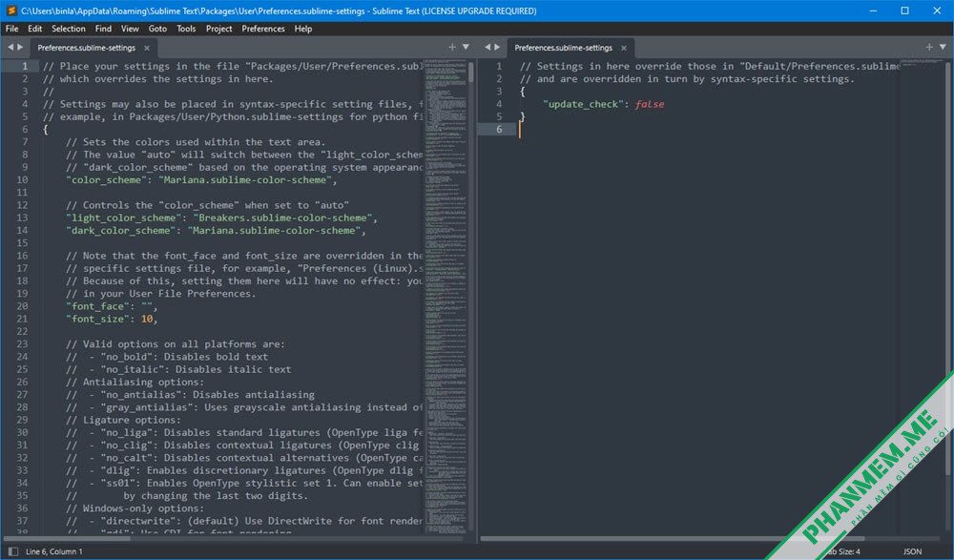Open the Edit menu
The height and width of the screenshot is (560, 954).
[34, 29]
